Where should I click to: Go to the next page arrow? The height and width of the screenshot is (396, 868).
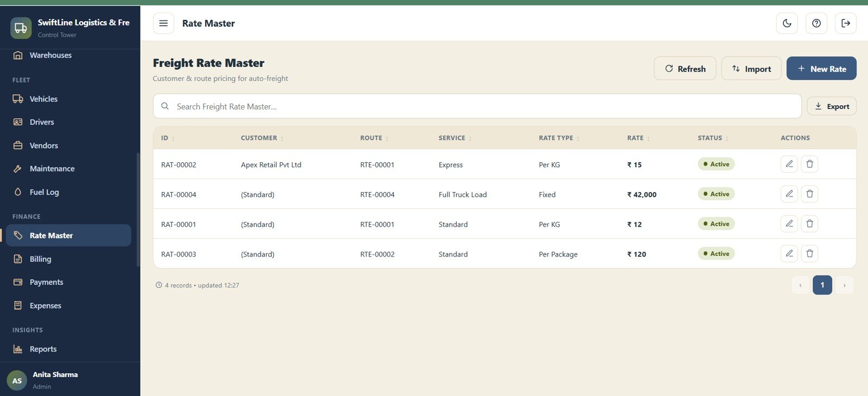tap(844, 285)
